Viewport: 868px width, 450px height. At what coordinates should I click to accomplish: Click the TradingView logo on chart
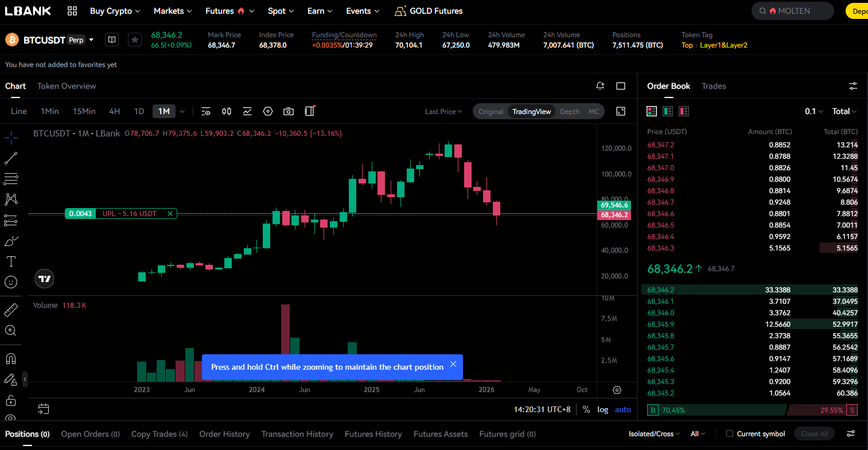[x=44, y=279]
